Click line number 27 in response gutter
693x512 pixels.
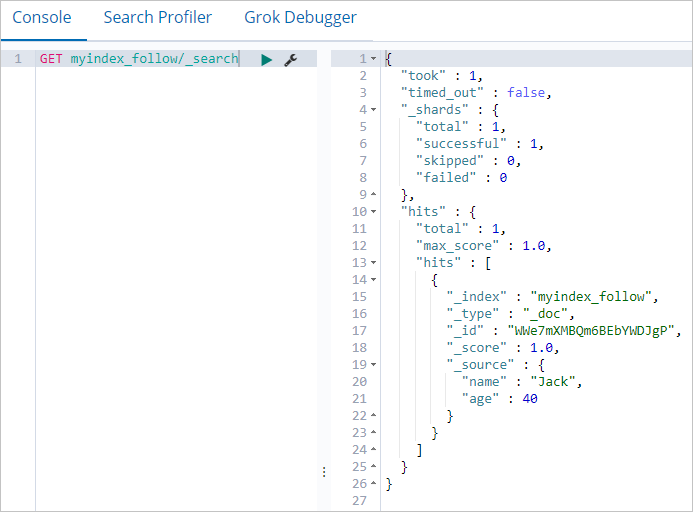tap(359, 501)
